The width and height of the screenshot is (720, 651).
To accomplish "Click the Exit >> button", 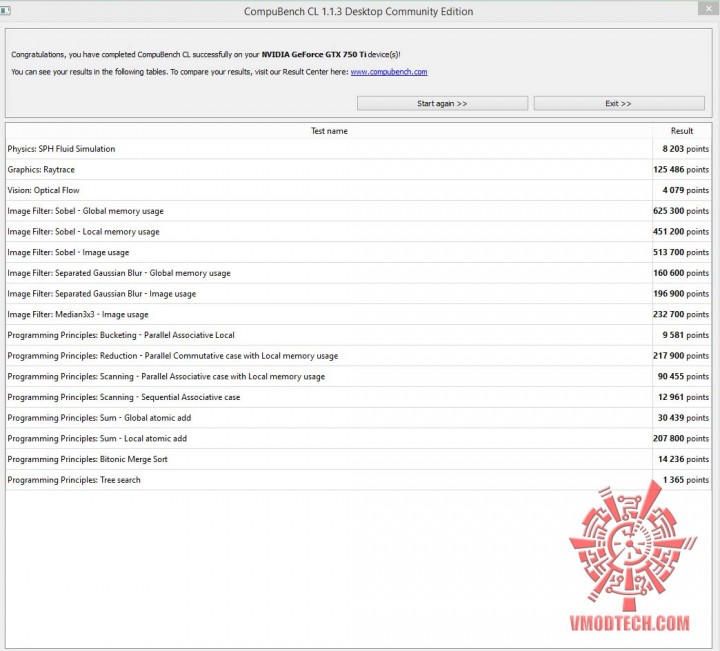I will pyautogui.click(x=619, y=103).
